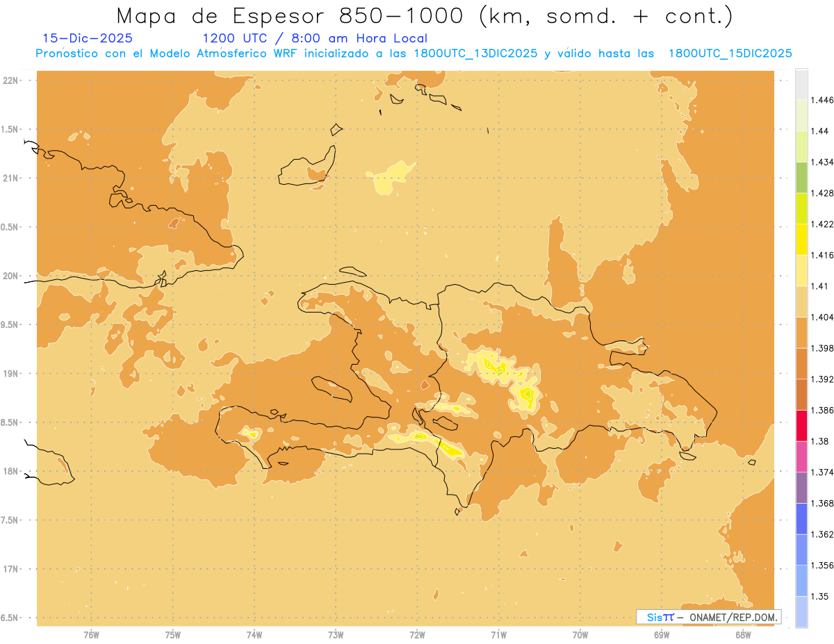Click the '1200 UTC / 8:00 am Hora Local' text
834x644 pixels.
[x=315, y=38]
